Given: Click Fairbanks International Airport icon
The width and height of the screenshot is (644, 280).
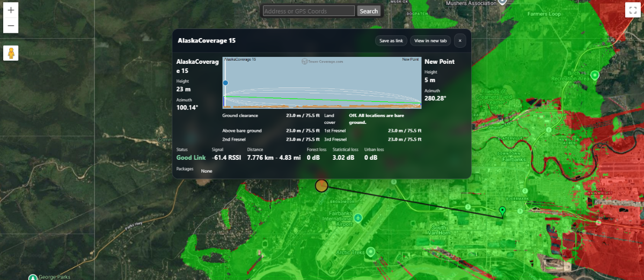Looking at the screenshot, I should point(358,218).
